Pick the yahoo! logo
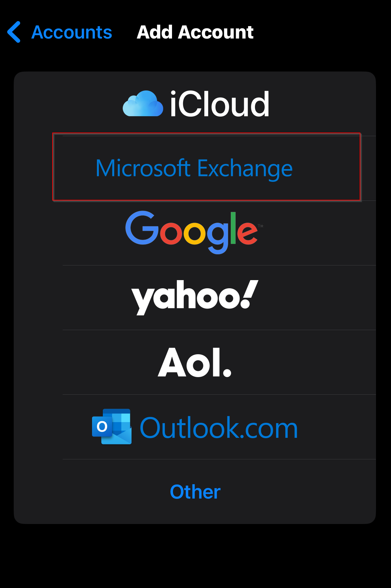 click(195, 297)
